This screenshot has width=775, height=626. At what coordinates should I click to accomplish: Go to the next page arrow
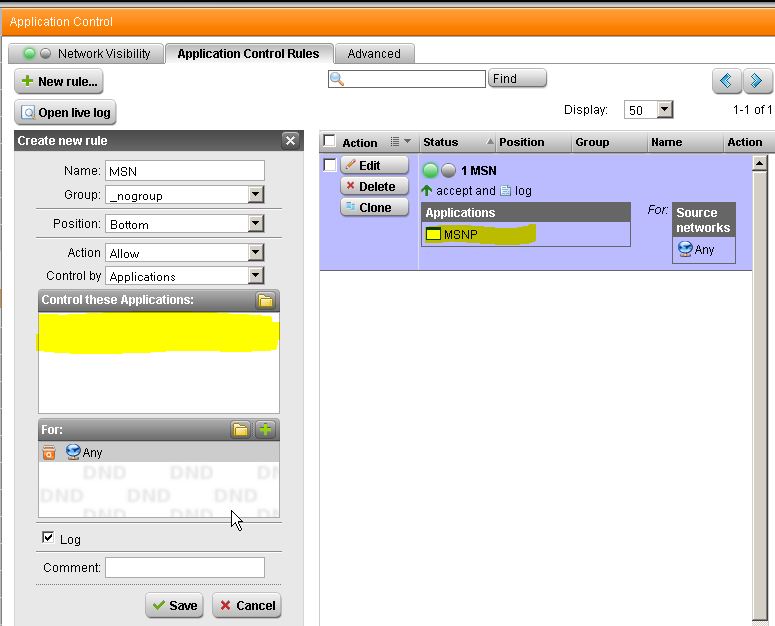(756, 81)
